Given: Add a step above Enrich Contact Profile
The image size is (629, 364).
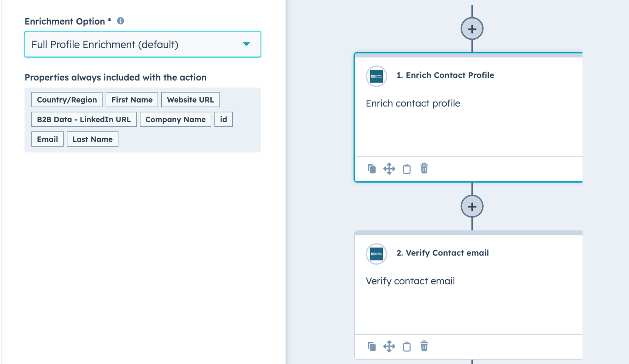Looking at the screenshot, I should pyautogui.click(x=472, y=29).
